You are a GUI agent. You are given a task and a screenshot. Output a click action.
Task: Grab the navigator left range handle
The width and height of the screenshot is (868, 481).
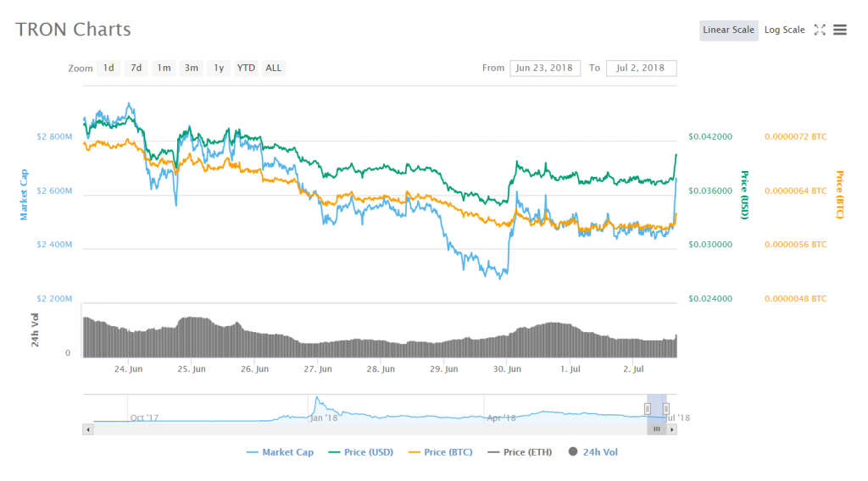point(647,409)
